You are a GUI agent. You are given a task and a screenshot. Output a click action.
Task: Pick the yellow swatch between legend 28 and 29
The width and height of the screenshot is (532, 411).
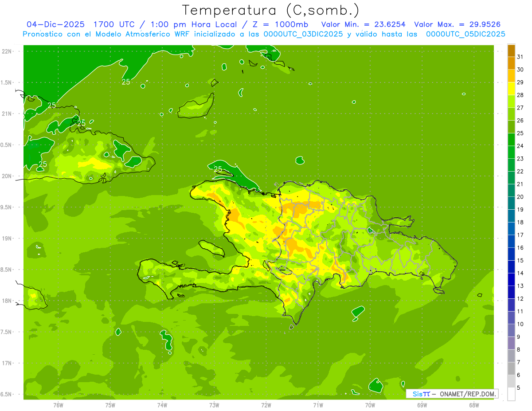pos(511,89)
